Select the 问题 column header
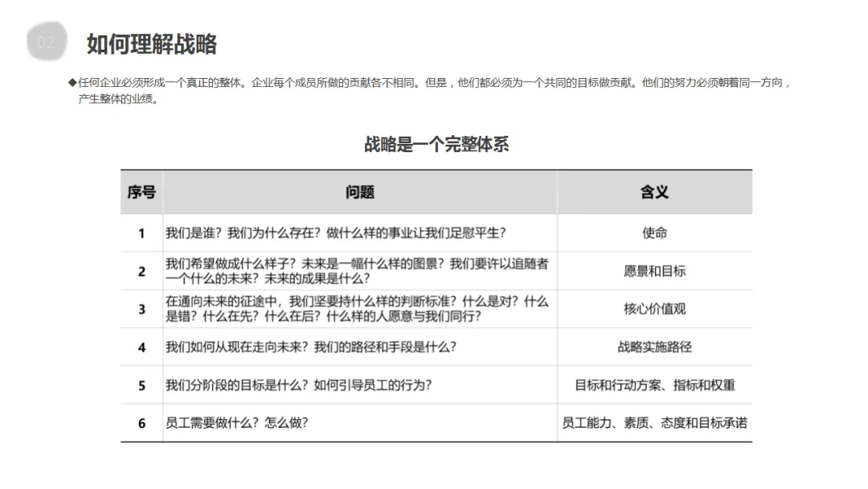The image size is (868, 489). point(360,192)
